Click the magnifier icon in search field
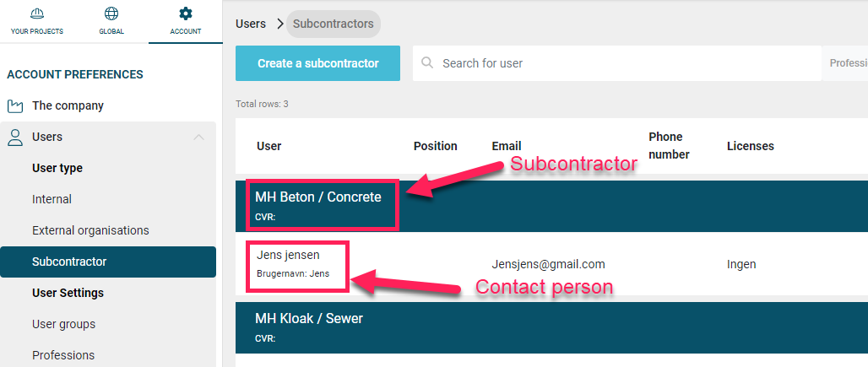The image size is (868, 367). click(x=426, y=62)
